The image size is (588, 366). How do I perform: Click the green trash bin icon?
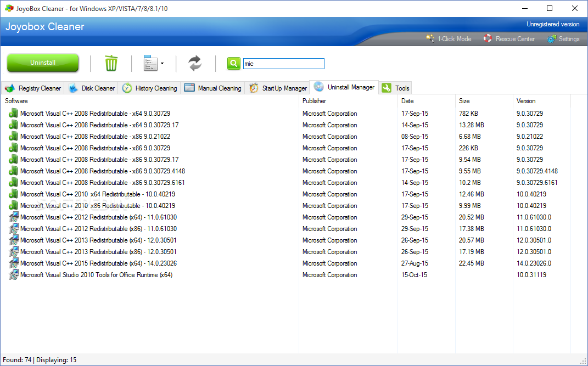[111, 63]
